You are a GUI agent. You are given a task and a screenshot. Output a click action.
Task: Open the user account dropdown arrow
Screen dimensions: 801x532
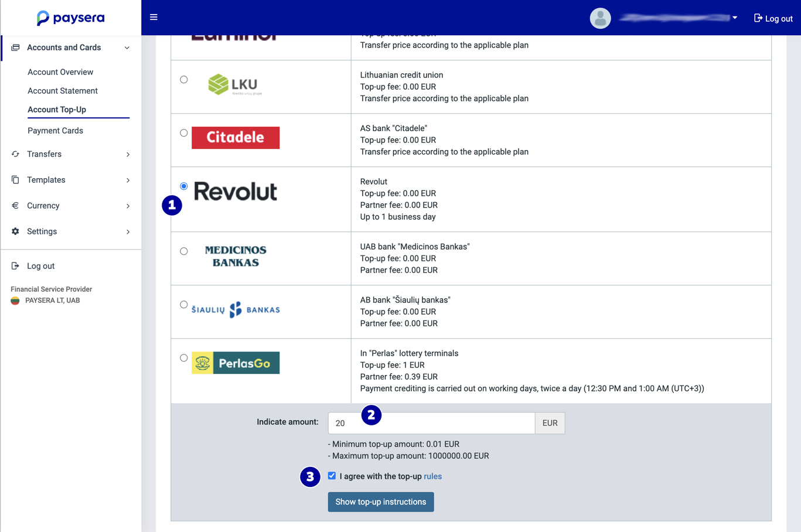(735, 18)
